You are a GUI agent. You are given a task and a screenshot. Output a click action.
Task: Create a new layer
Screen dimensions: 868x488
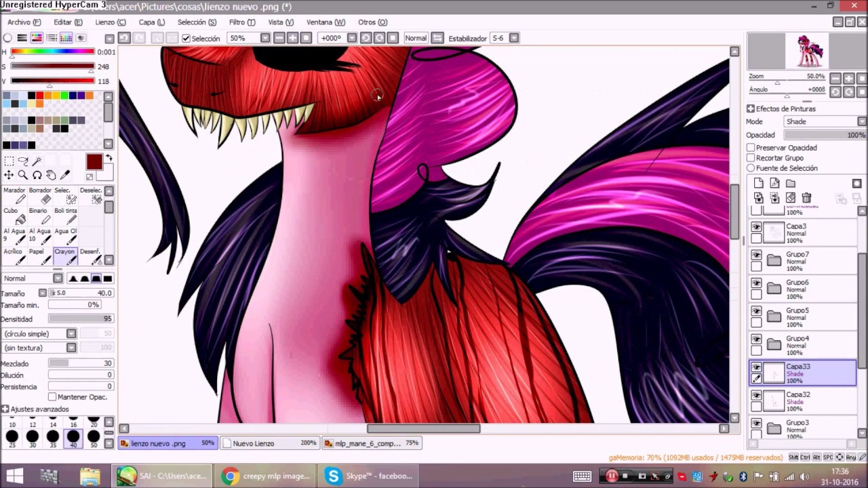tap(758, 183)
